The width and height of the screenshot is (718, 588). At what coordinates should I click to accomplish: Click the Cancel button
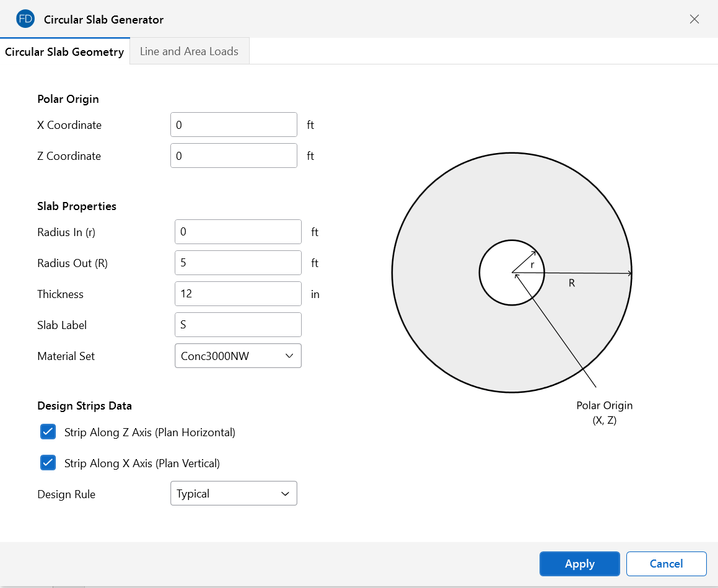[x=666, y=564]
